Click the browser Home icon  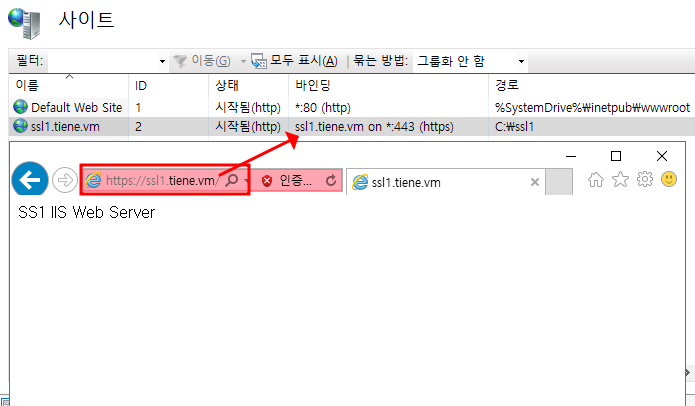(x=596, y=180)
